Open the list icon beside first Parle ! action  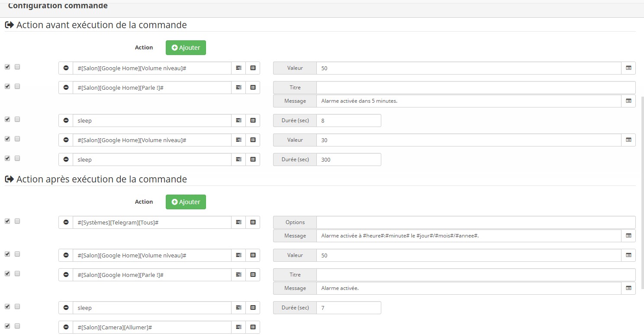253,88
